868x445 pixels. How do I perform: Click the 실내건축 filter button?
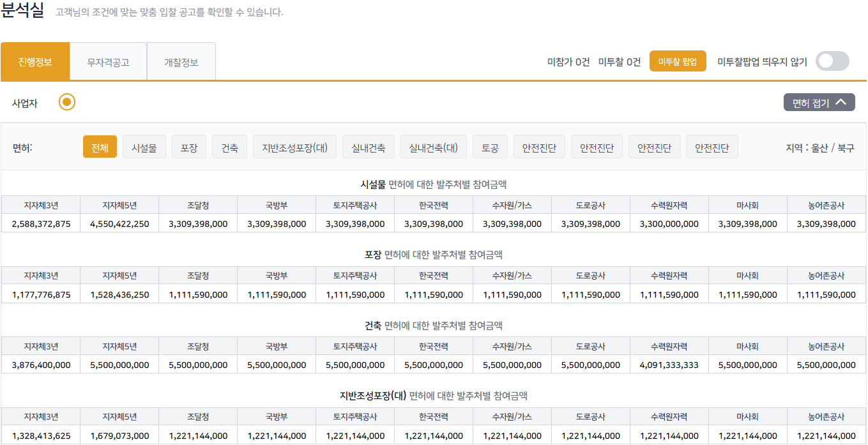click(368, 146)
